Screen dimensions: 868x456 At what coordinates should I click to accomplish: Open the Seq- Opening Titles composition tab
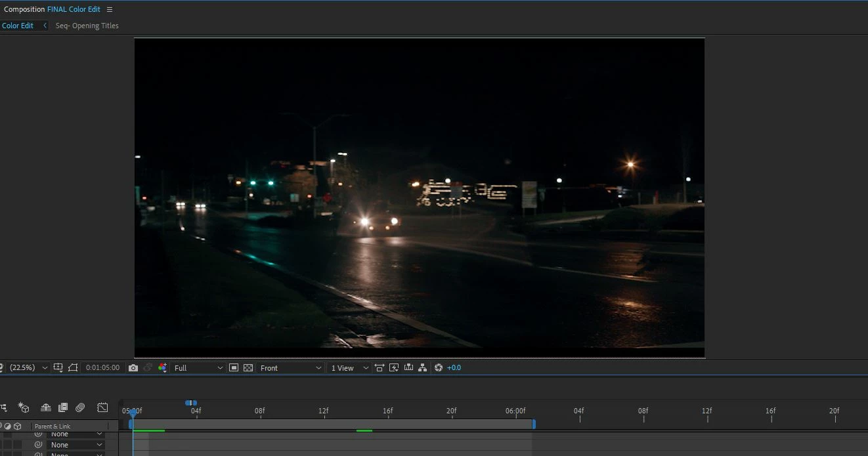(x=87, y=26)
